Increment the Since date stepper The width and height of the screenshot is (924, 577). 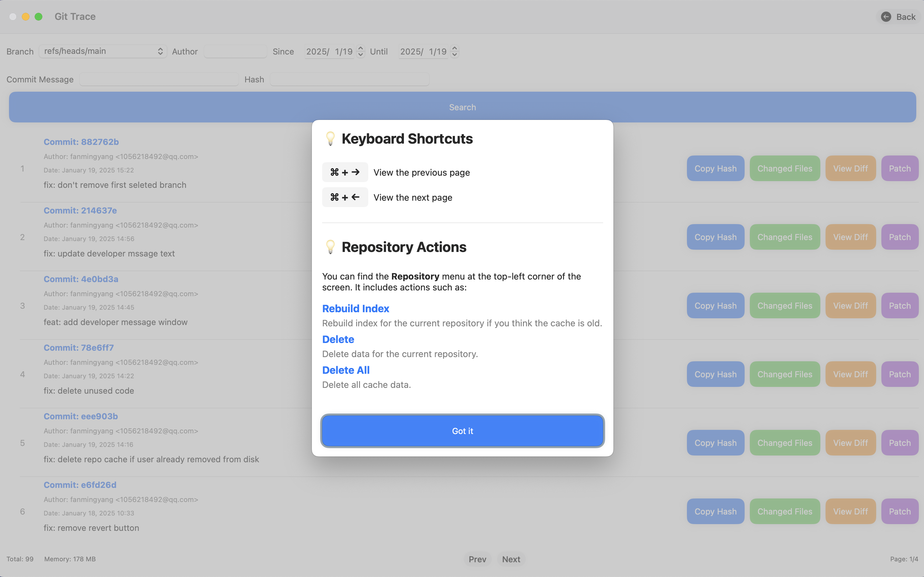click(x=360, y=48)
